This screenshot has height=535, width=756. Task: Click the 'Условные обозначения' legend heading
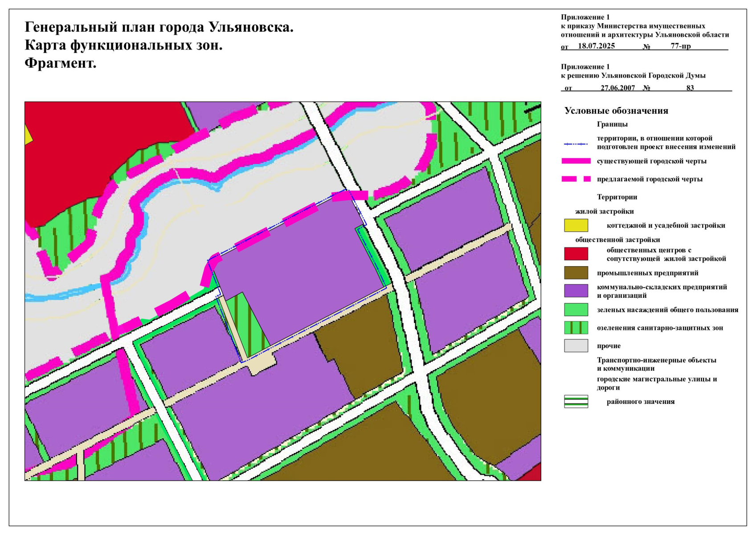coord(616,111)
